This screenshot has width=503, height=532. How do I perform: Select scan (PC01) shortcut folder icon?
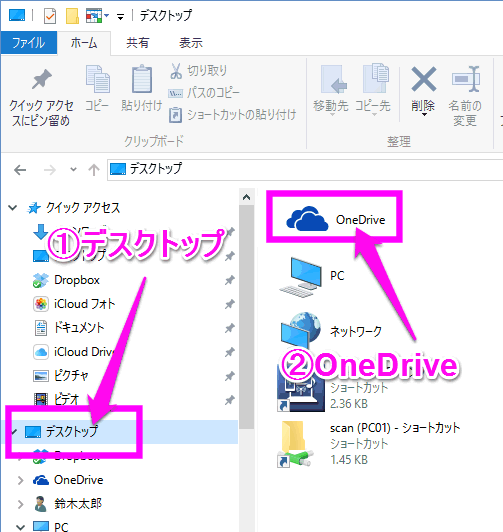point(295,444)
